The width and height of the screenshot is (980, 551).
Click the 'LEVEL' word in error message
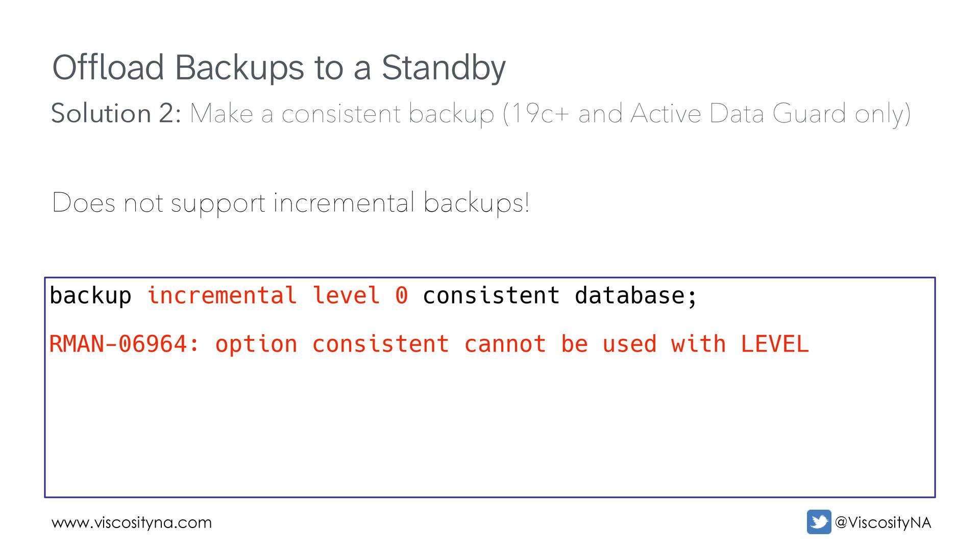pos(775,344)
